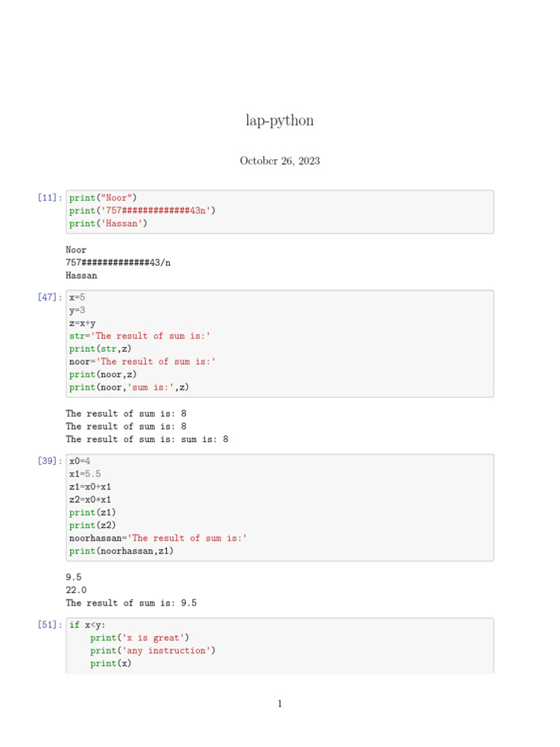
Task: Click the code line x=5
Action: click(x=77, y=298)
